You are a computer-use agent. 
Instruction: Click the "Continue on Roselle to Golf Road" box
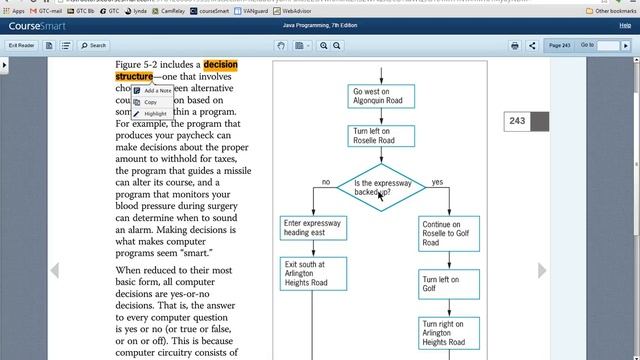tap(449, 233)
